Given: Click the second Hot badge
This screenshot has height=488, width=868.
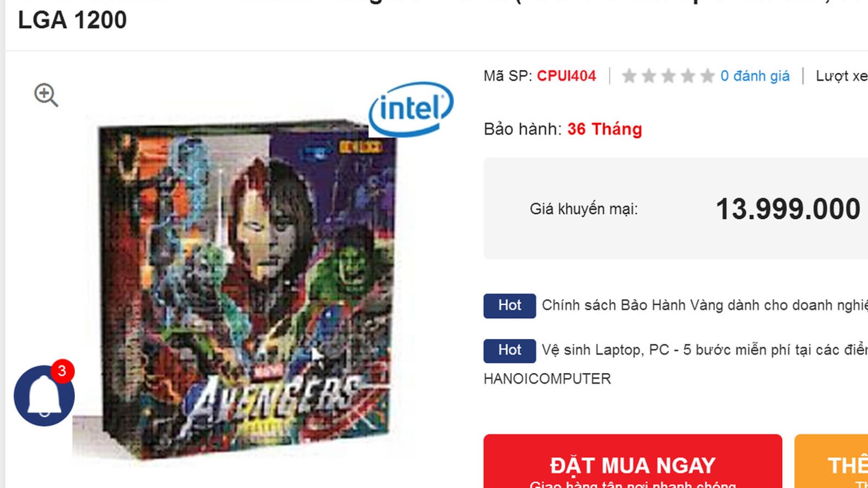Looking at the screenshot, I should coord(509,350).
